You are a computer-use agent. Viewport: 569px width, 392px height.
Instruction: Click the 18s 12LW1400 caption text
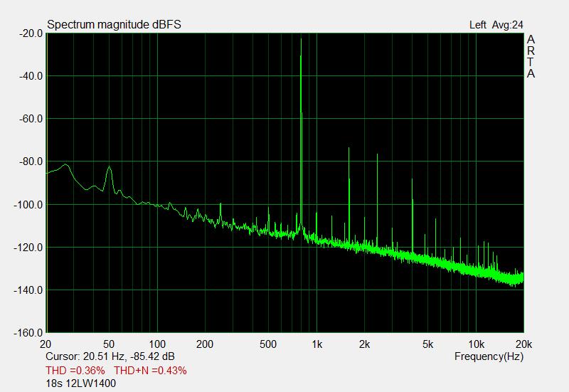[80, 383]
